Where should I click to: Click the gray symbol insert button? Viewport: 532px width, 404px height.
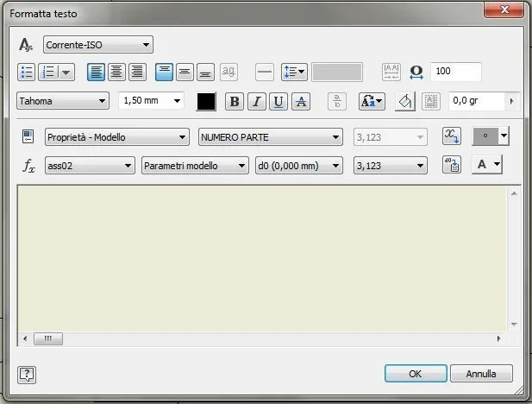(x=485, y=136)
